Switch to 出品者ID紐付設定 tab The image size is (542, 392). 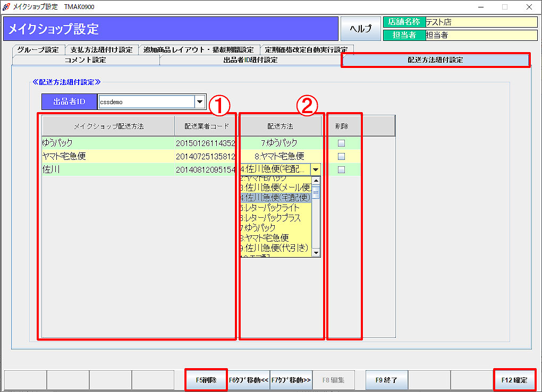coord(250,60)
